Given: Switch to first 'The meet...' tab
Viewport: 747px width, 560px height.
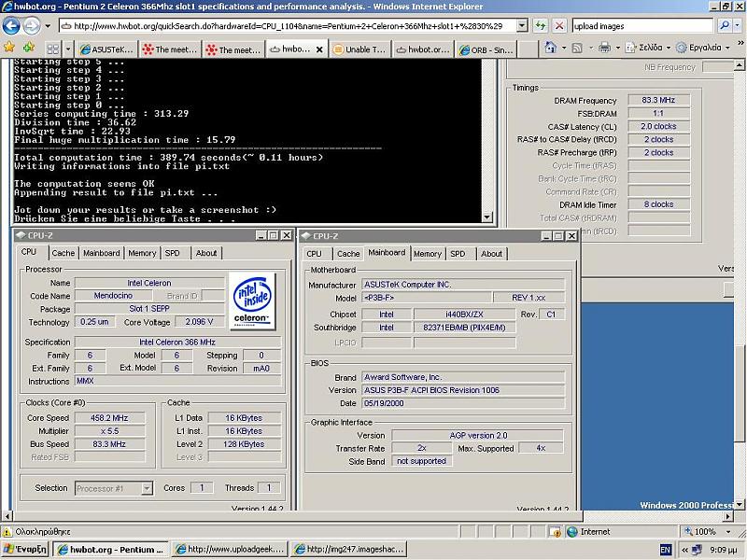Looking at the screenshot, I should click(x=170, y=49).
